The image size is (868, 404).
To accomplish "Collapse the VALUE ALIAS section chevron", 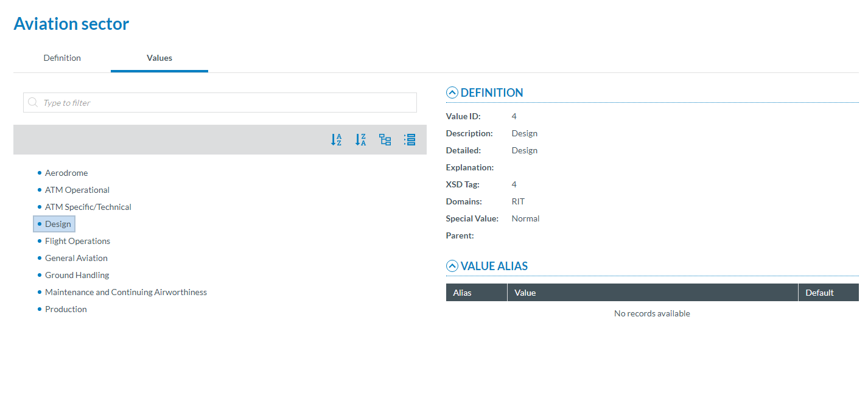I will click(x=452, y=266).
